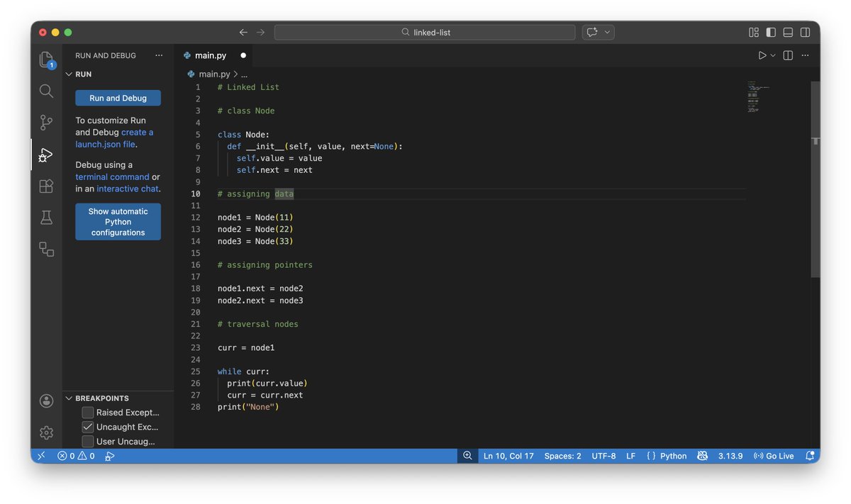851x504 pixels.
Task: Click line 5 'class Node:'
Action: pos(243,135)
